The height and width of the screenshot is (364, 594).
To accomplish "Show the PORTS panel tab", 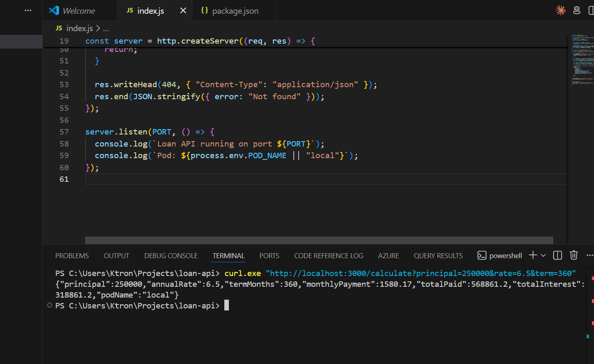I will [x=269, y=256].
